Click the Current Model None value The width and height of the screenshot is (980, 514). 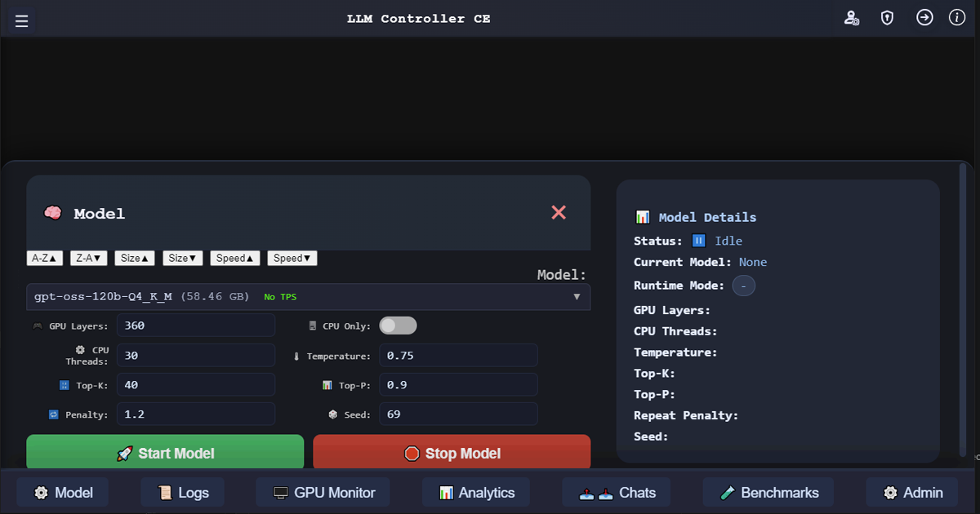(753, 262)
